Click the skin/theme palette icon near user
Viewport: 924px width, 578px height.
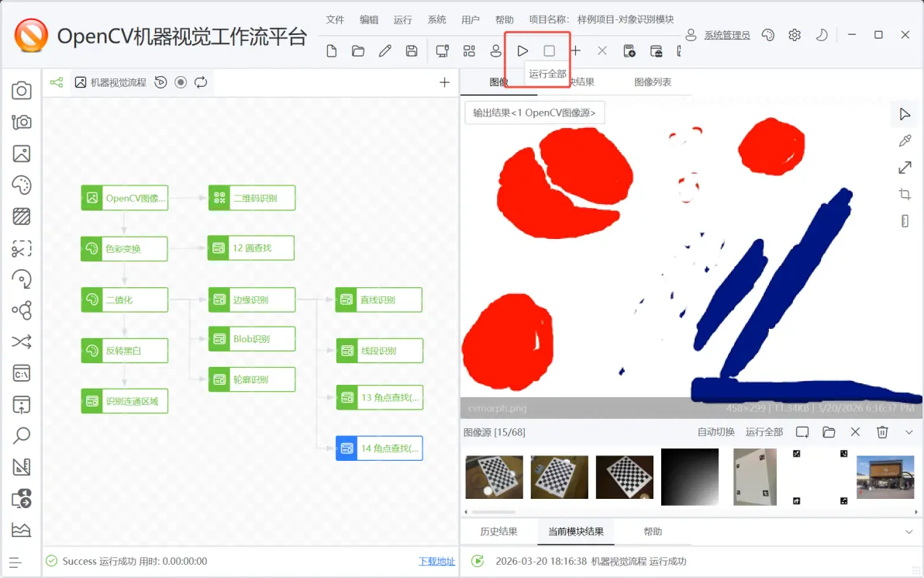tap(768, 36)
